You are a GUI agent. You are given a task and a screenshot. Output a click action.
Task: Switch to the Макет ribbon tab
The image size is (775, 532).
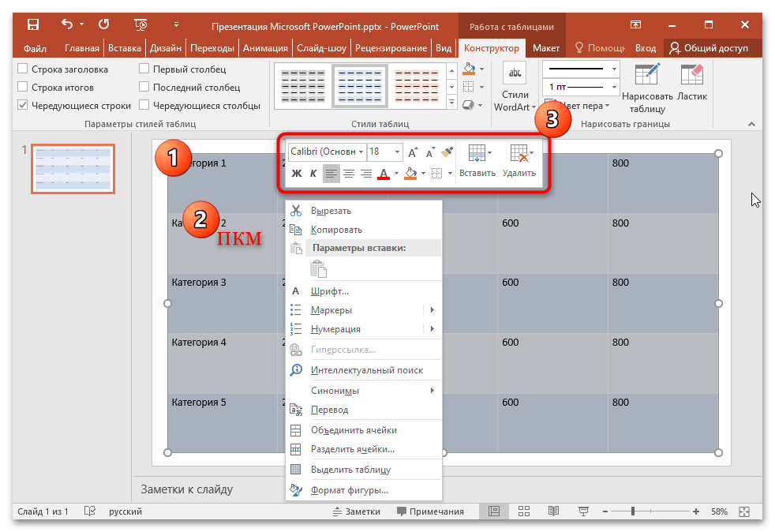pos(545,48)
